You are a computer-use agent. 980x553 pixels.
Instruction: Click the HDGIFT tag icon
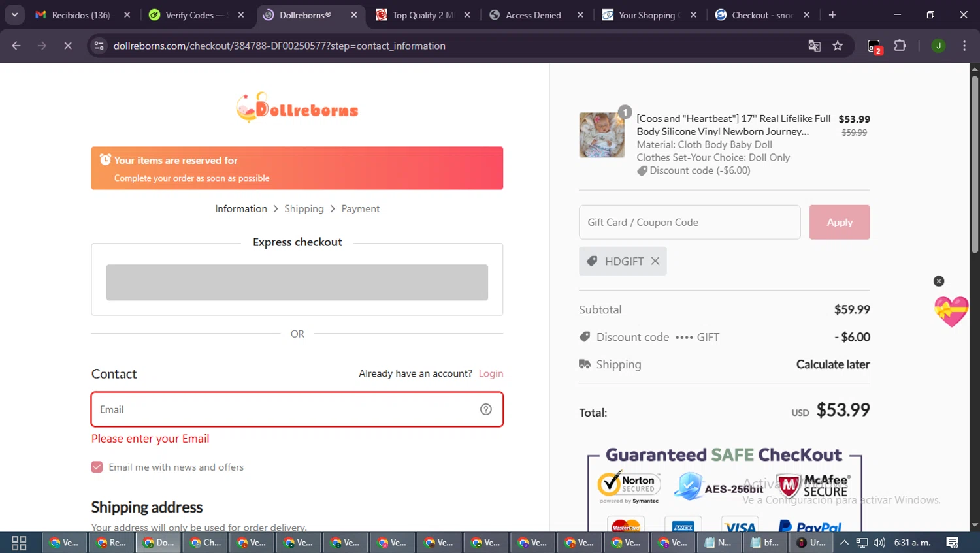point(592,261)
